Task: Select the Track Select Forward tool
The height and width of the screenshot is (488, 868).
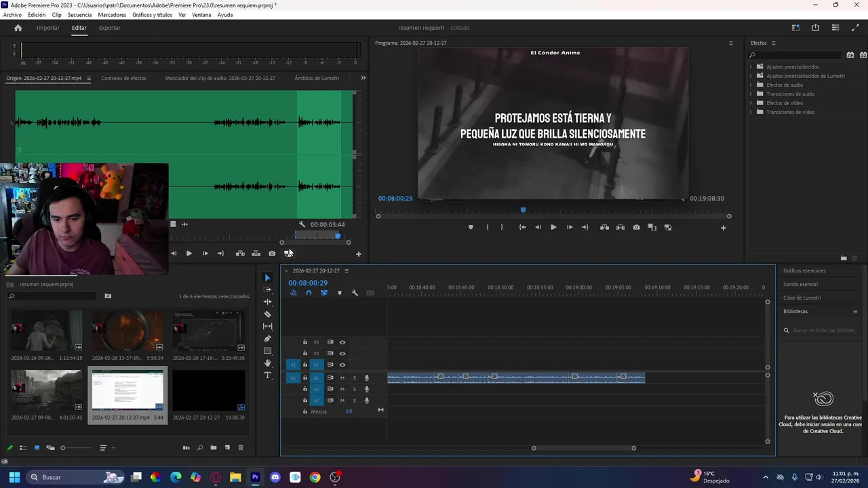Action: tap(267, 289)
